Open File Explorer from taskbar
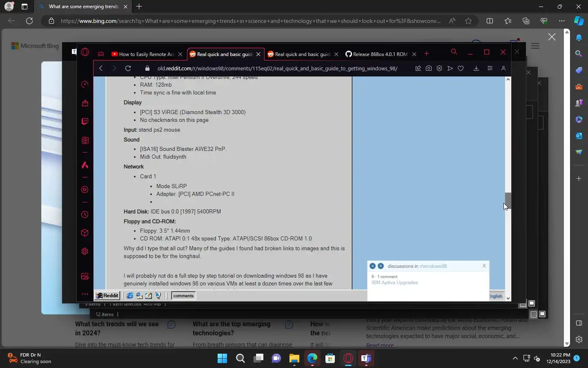588x368 pixels. coord(294,359)
